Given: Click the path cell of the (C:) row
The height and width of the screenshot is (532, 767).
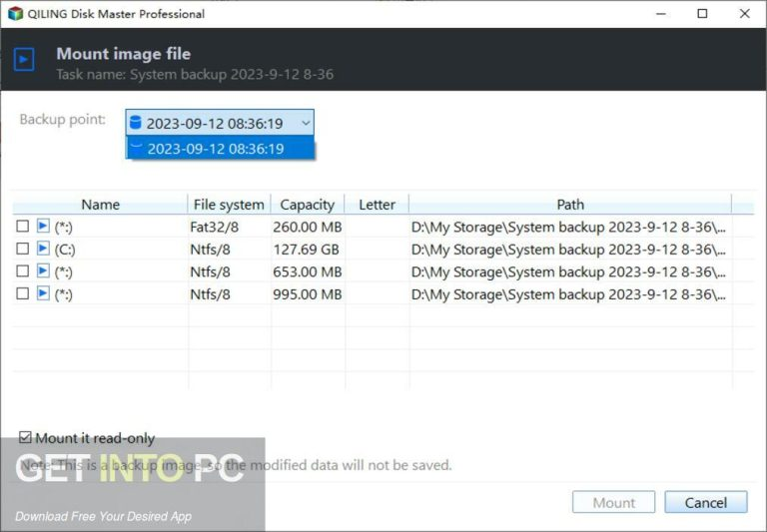Looking at the screenshot, I should pos(569,250).
